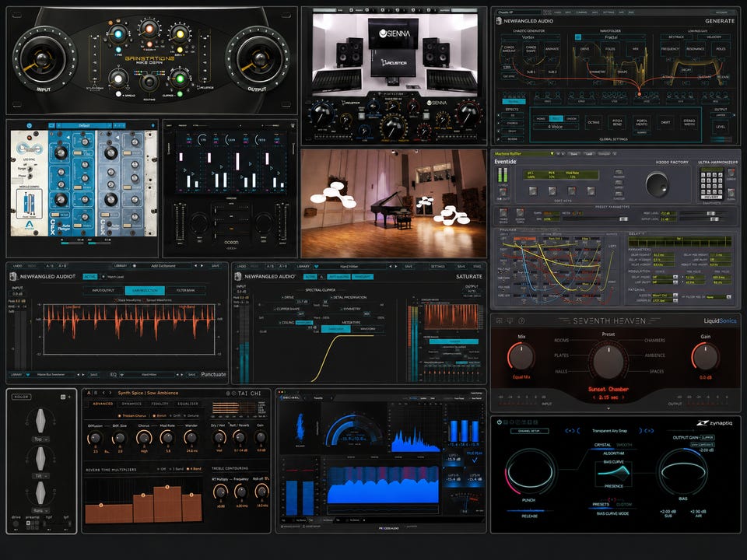
Task: Open the Tilt band dropdown in Kolor
Action: click(x=40, y=476)
